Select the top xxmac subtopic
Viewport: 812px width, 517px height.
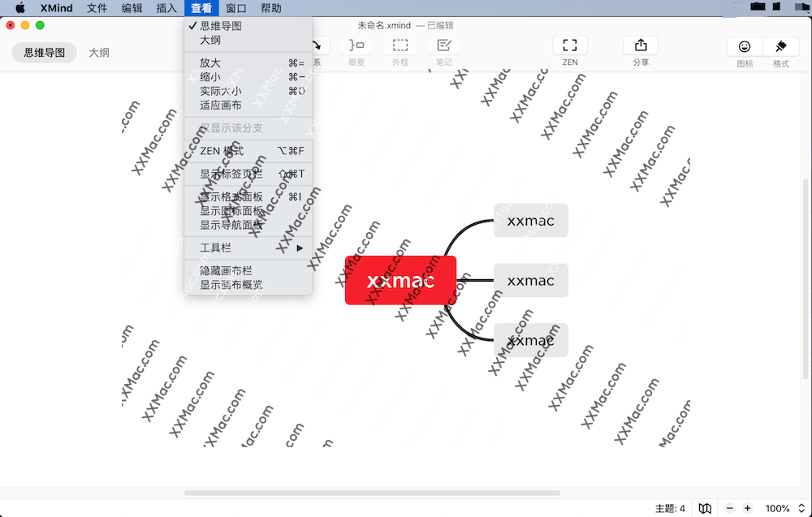point(531,221)
